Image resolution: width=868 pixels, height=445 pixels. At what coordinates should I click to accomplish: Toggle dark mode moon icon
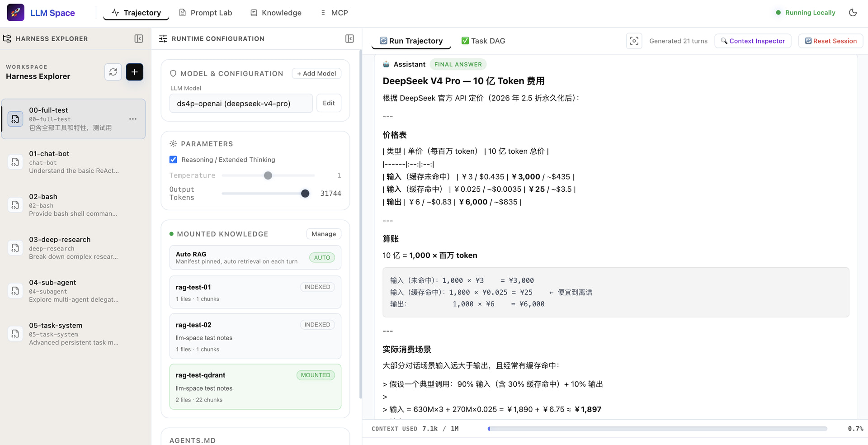[853, 13]
